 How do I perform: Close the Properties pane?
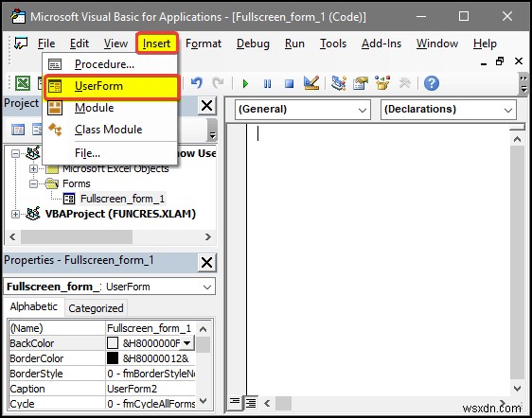pos(206,262)
